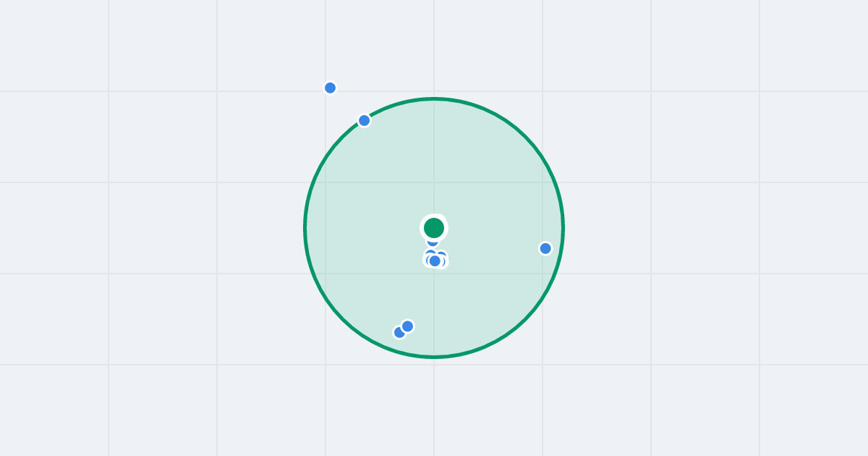Click the blue dot partly hidden under green marker
This screenshot has height=456, width=868.
click(433, 242)
